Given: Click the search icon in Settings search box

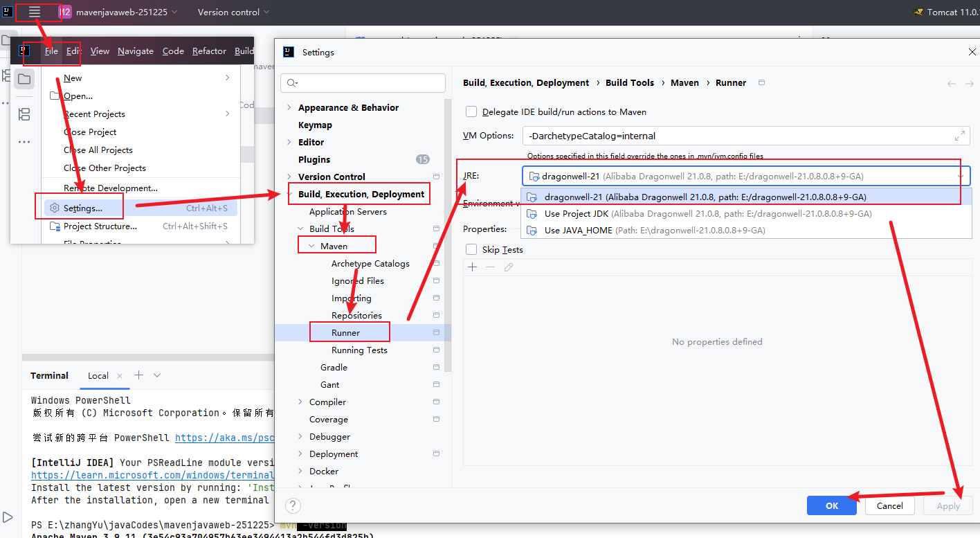Looking at the screenshot, I should 291,83.
